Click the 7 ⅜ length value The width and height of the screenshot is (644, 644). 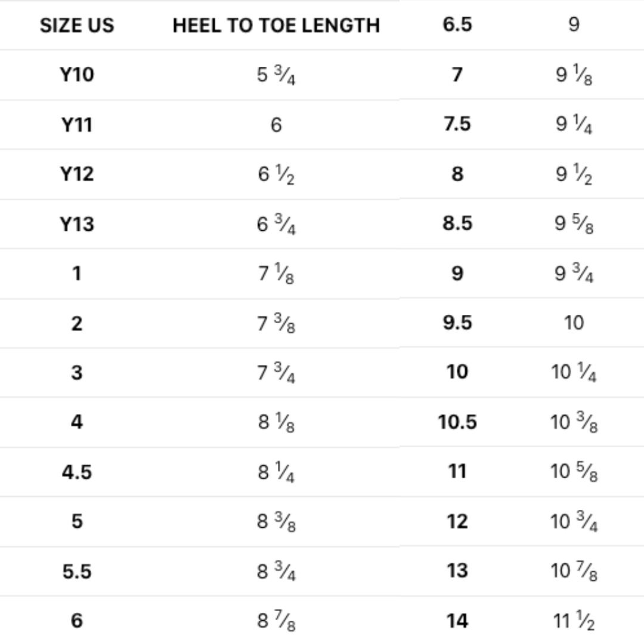tap(276, 324)
